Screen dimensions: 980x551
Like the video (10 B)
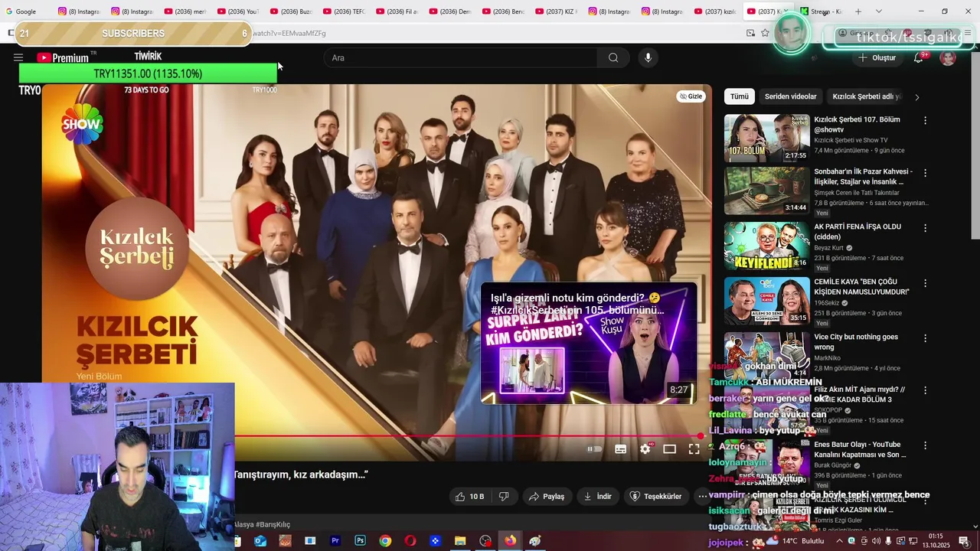[469, 497]
